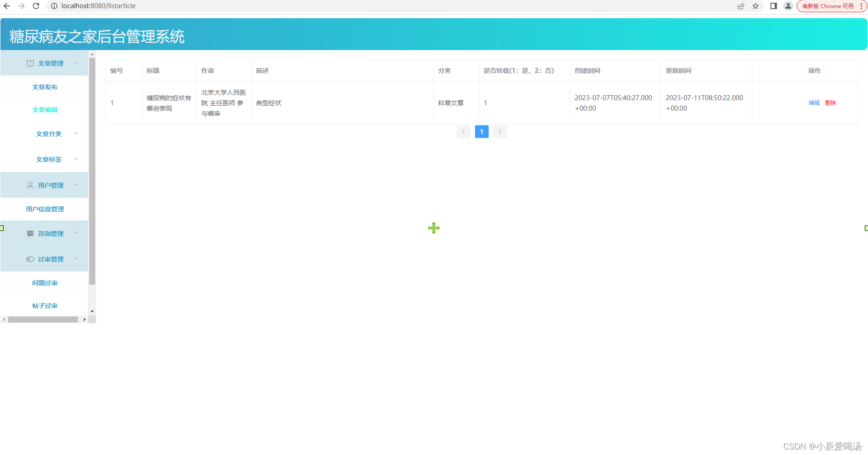This screenshot has width=868, height=455.
Task: Collapse the 过审管理 menu arrow
Action: 76,259
